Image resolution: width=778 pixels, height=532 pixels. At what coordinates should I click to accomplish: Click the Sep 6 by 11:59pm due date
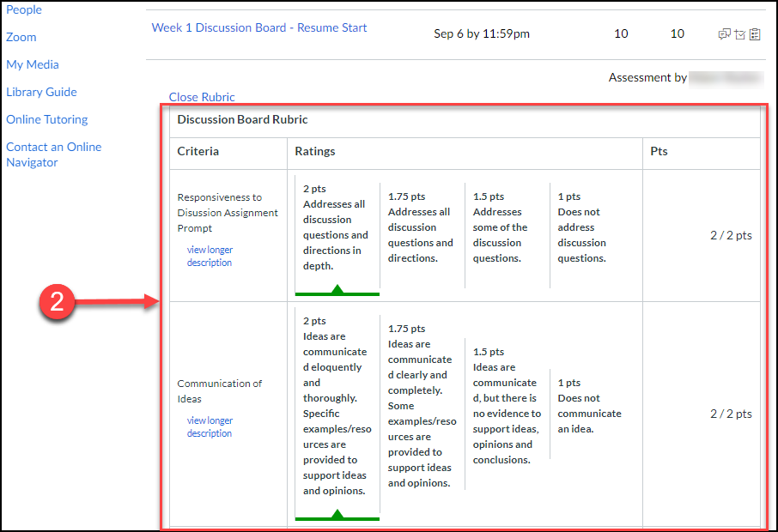482,34
